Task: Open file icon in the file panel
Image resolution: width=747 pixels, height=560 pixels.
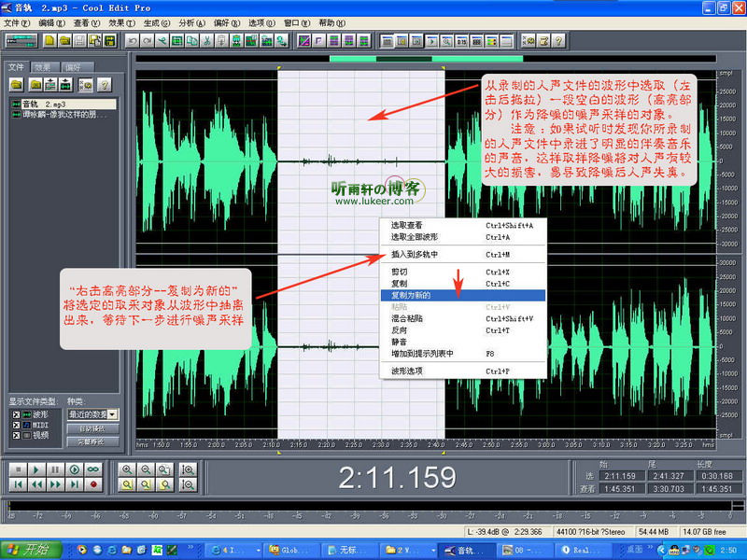Action: [17, 85]
